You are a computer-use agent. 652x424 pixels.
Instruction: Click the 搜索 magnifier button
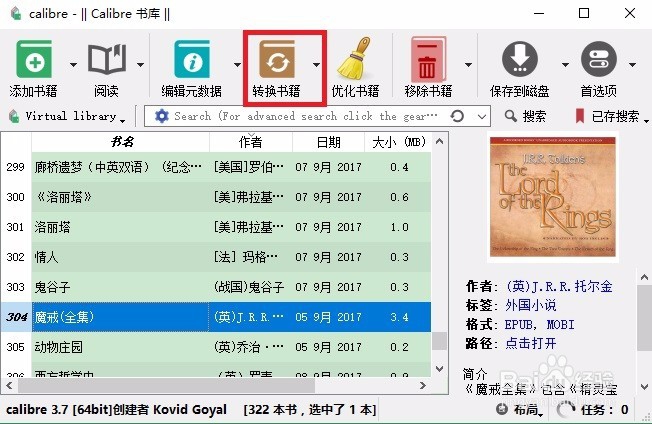tap(525, 116)
